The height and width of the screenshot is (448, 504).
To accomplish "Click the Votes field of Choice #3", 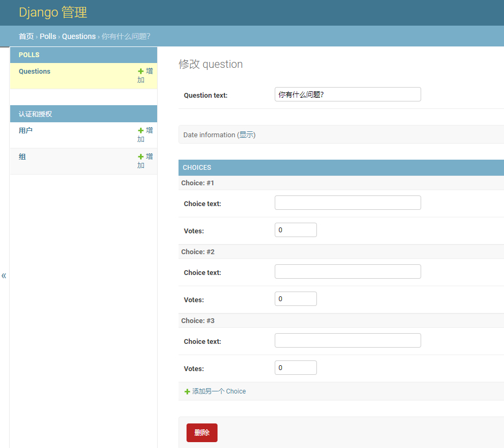I will tap(296, 367).
